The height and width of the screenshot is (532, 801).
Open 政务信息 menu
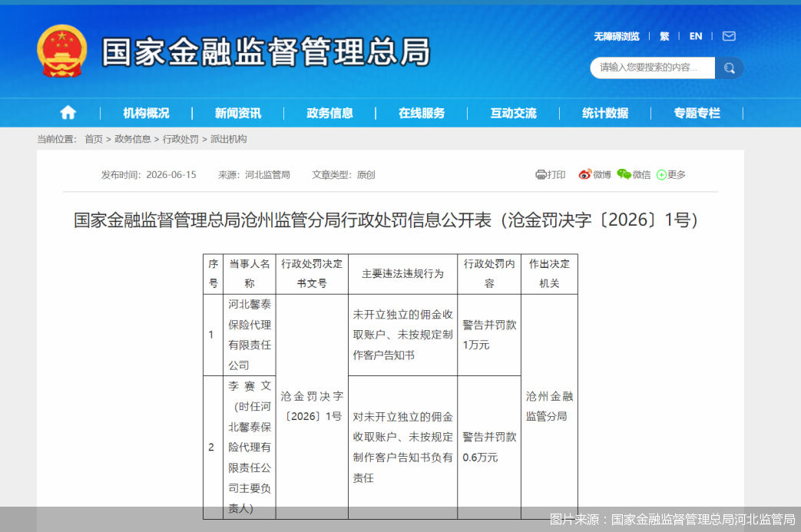point(330,114)
